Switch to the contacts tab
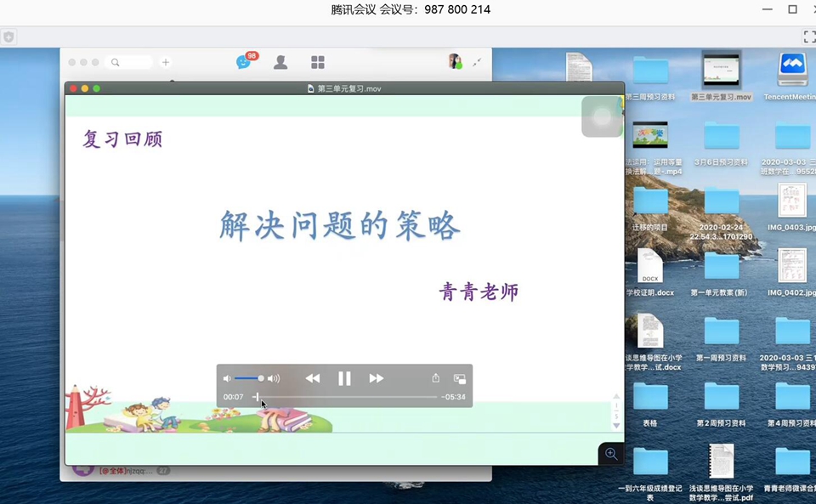Image resolution: width=816 pixels, height=504 pixels. [280, 62]
